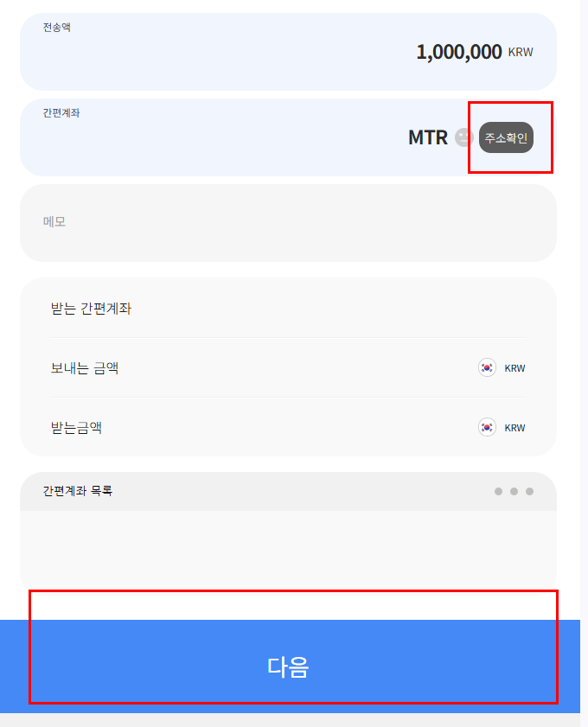Click the Korean flag in 받는금액 row
This screenshot has height=727, width=588.
487,427
